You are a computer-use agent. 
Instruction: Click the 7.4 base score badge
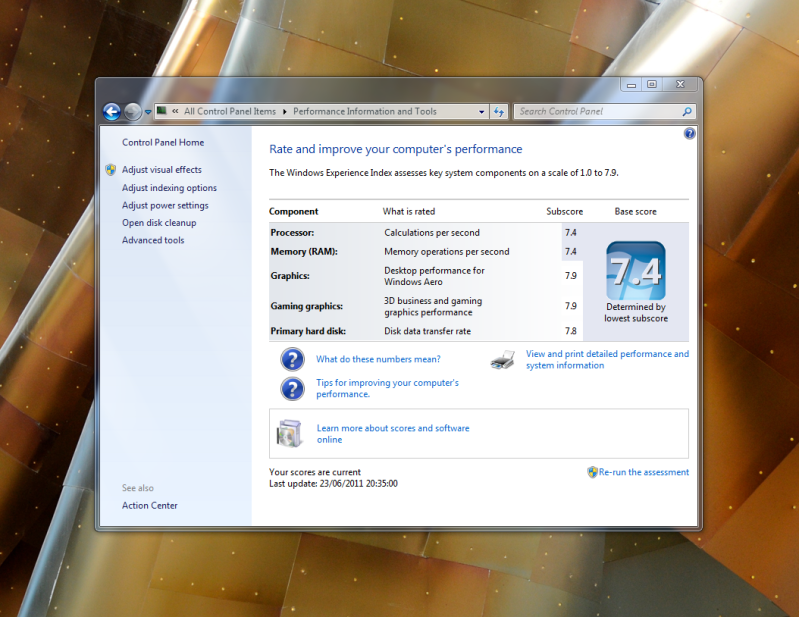click(635, 271)
